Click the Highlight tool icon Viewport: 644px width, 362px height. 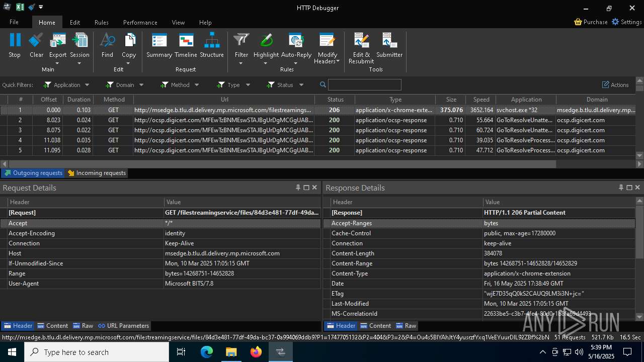266,40
